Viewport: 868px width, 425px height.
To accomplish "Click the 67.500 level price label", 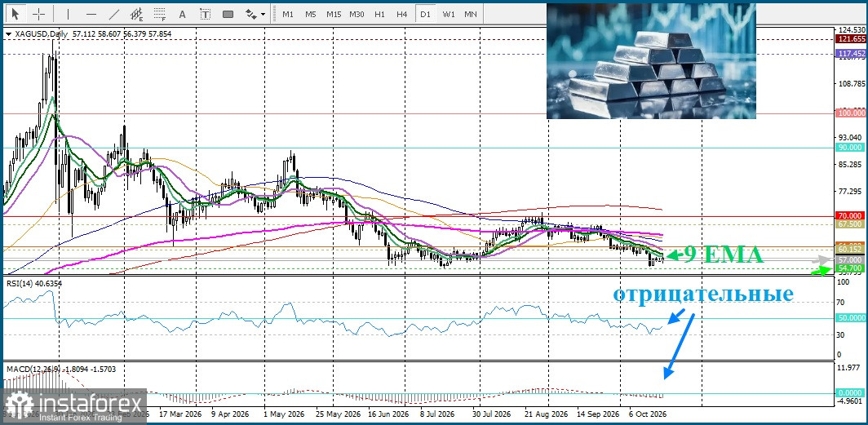I will click(852, 224).
